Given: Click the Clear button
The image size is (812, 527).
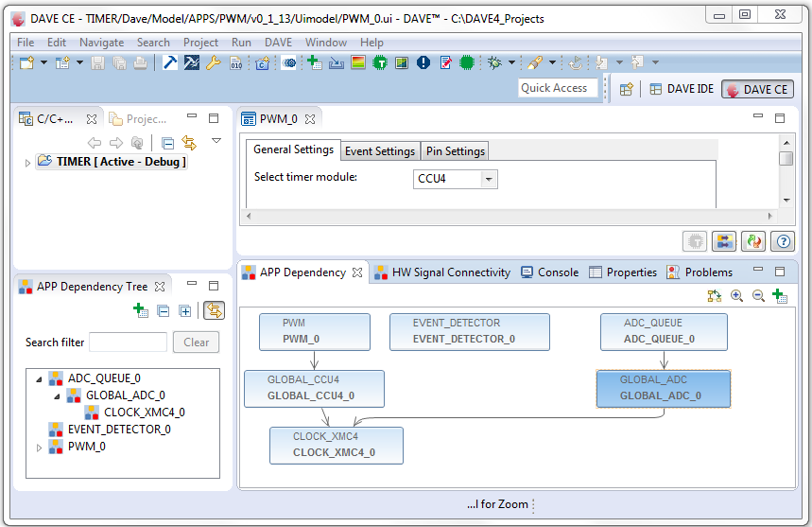Looking at the screenshot, I should click(x=197, y=342).
